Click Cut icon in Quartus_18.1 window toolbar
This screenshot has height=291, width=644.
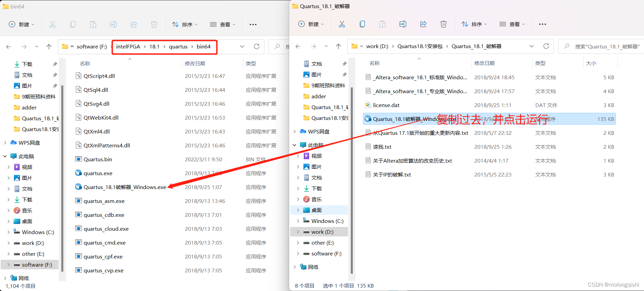click(342, 24)
